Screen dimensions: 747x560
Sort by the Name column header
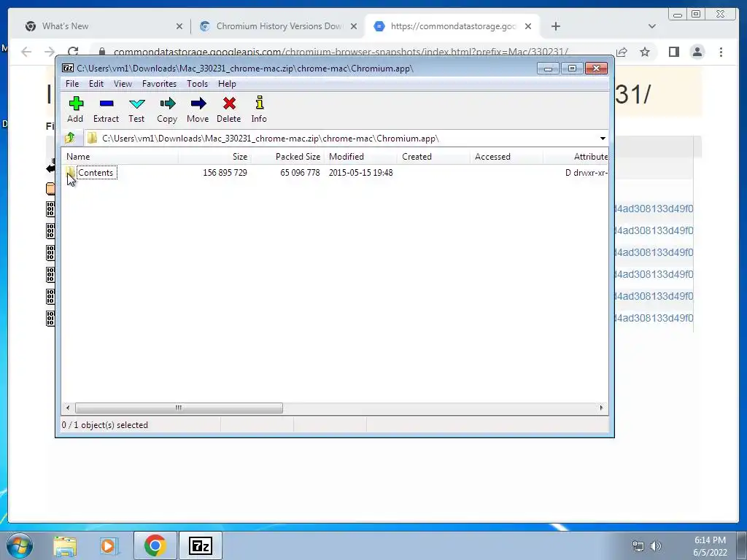(x=120, y=157)
